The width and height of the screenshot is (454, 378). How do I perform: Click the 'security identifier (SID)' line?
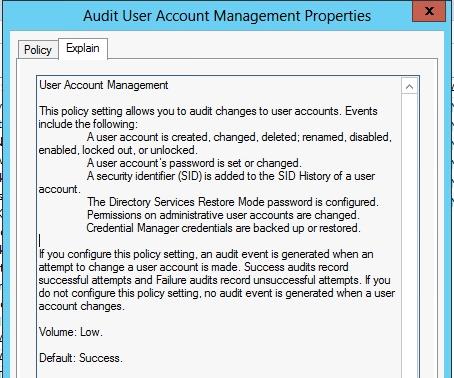point(231,176)
